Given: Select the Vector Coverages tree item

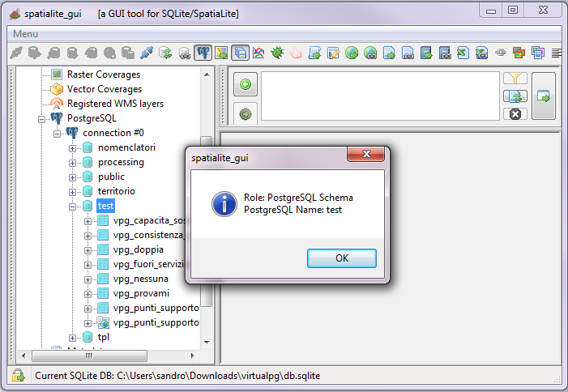Looking at the screenshot, I should point(105,88).
